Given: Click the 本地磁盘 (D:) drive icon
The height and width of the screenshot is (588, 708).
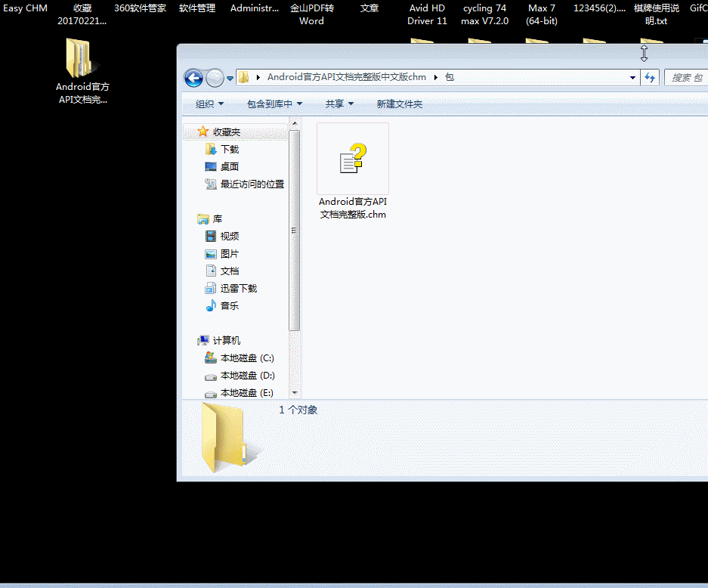Looking at the screenshot, I should click(210, 376).
